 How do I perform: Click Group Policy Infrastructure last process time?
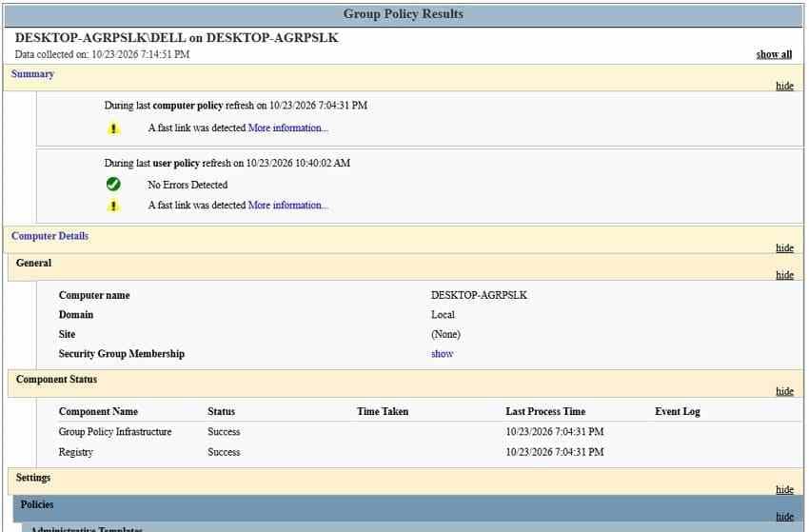555,432
